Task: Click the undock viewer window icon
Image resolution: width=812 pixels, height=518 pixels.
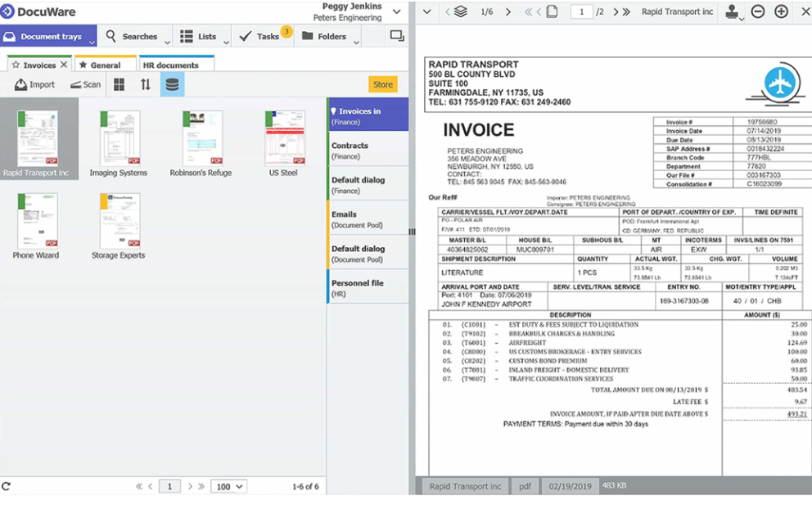Action: (x=397, y=36)
